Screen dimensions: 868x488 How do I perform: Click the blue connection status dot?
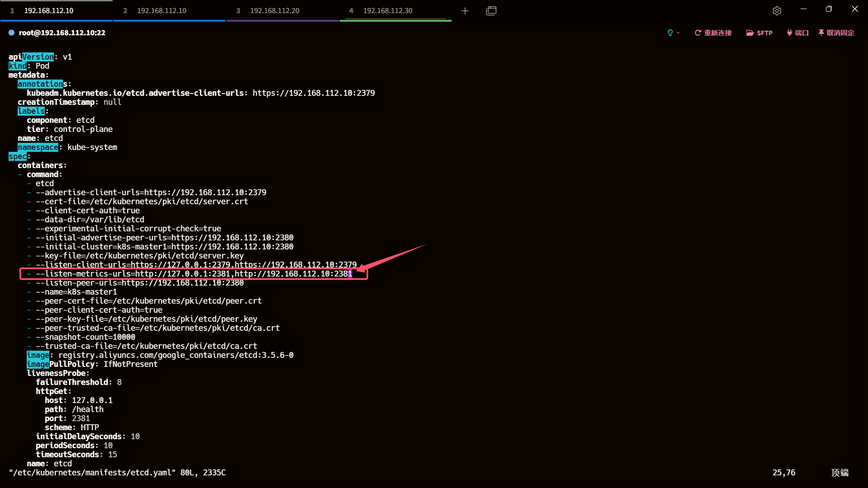(11, 33)
